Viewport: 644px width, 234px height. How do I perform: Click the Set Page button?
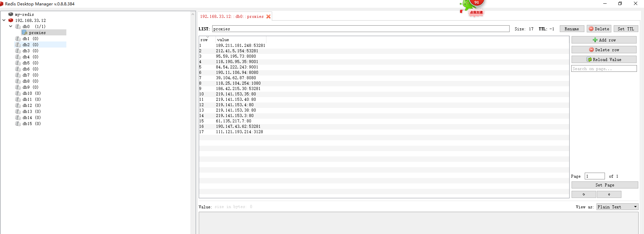coord(605,185)
